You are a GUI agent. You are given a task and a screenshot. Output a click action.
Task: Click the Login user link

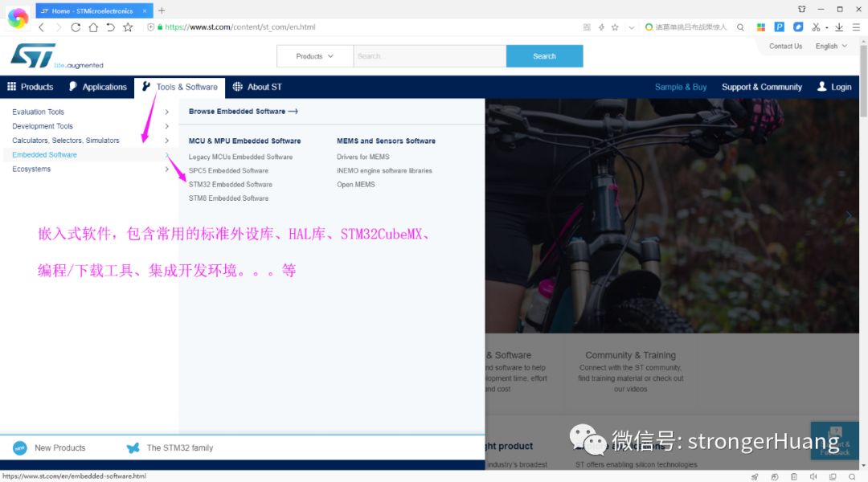pos(834,87)
